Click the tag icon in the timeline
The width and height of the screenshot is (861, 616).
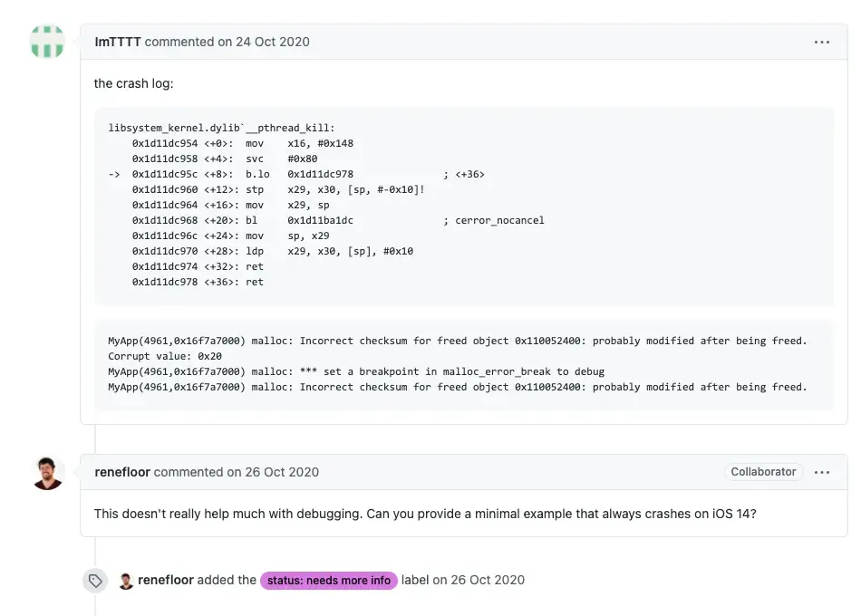95,581
